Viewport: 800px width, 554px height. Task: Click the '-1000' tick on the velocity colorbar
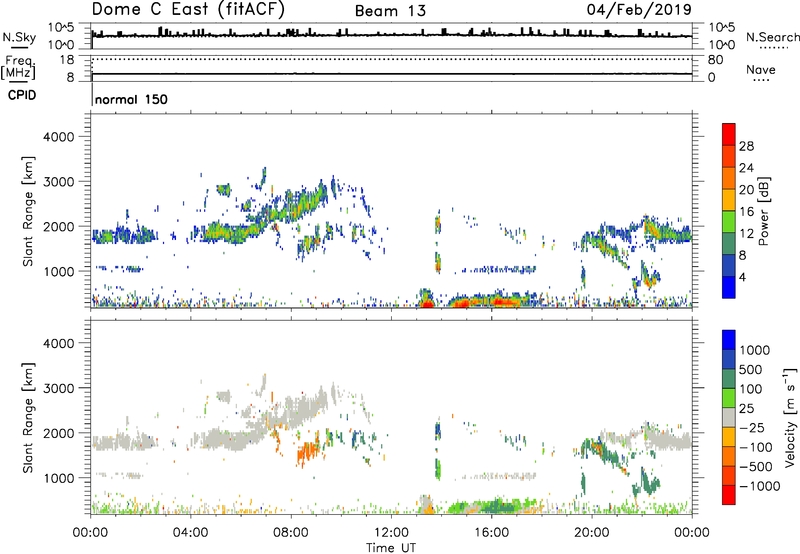pyautogui.click(x=759, y=486)
